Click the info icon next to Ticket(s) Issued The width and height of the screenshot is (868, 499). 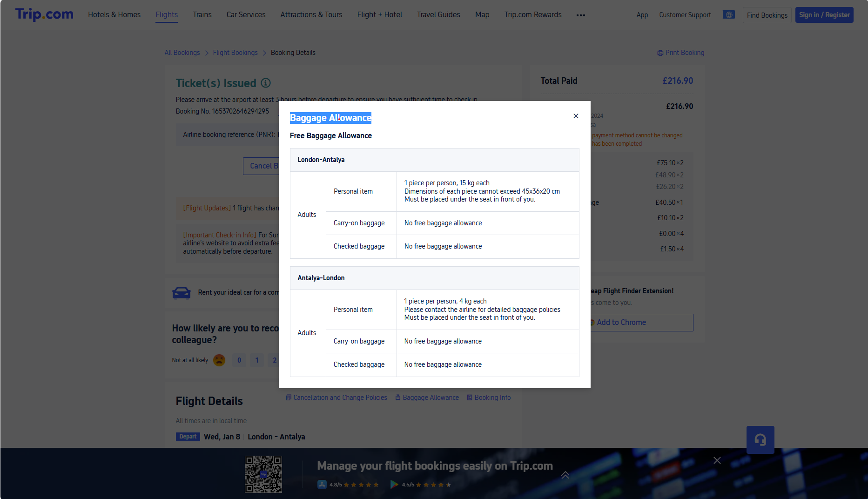tap(265, 83)
